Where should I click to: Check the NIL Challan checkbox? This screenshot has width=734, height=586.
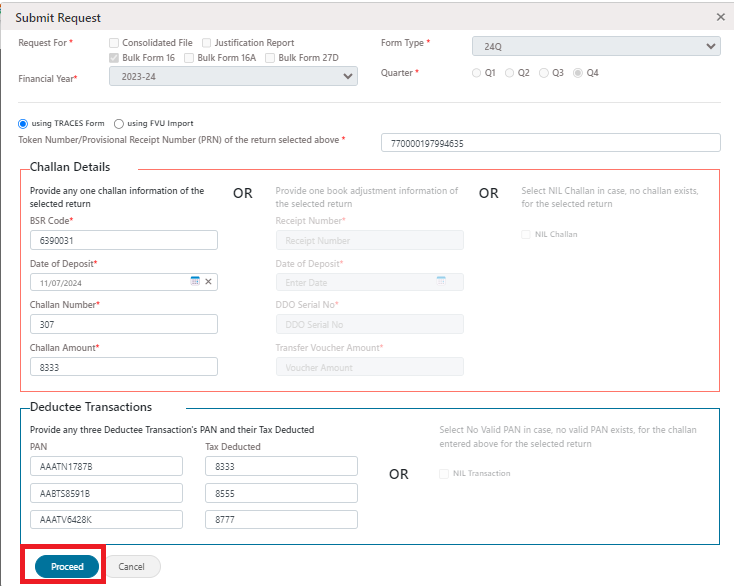click(526, 234)
